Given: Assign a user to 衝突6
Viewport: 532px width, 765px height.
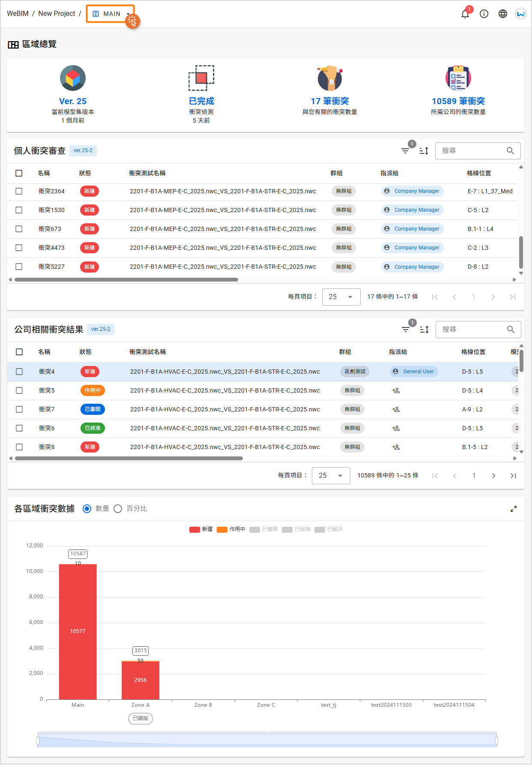Looking at the screenshot, I should coord(396,428).
